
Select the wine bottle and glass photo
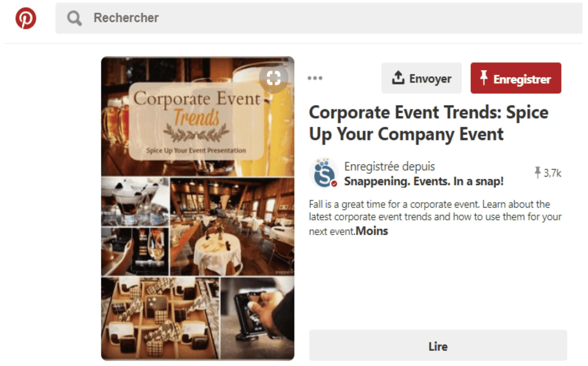tap(135, 251)
